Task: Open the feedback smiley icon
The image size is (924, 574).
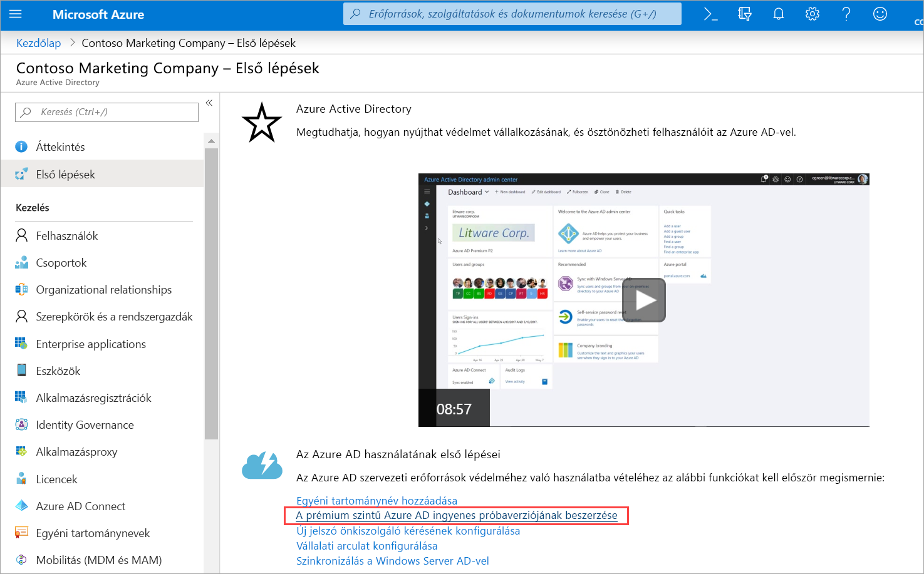Action: point(880,14)
